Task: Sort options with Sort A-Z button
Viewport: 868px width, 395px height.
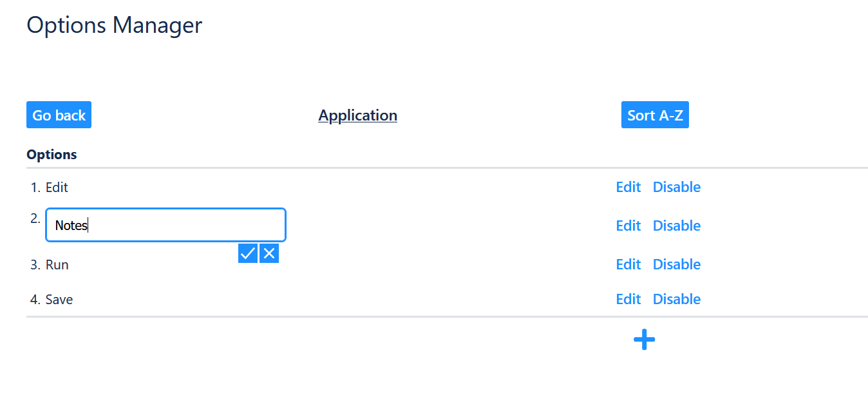Action: click(654, 115)
